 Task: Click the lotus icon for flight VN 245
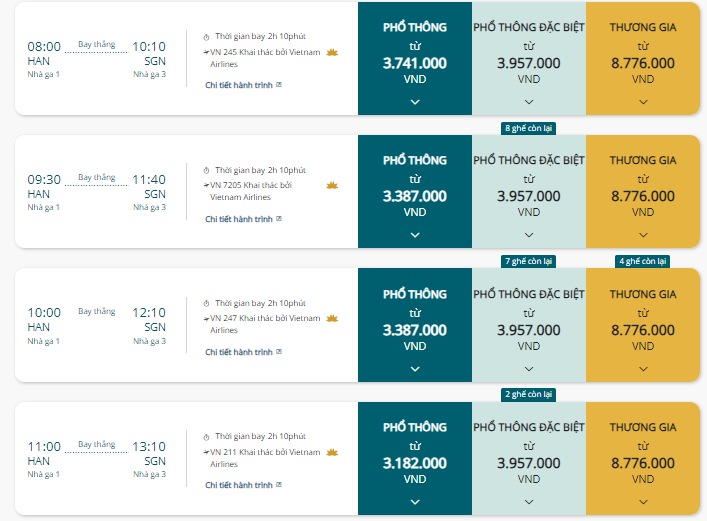tap(332, 52)
